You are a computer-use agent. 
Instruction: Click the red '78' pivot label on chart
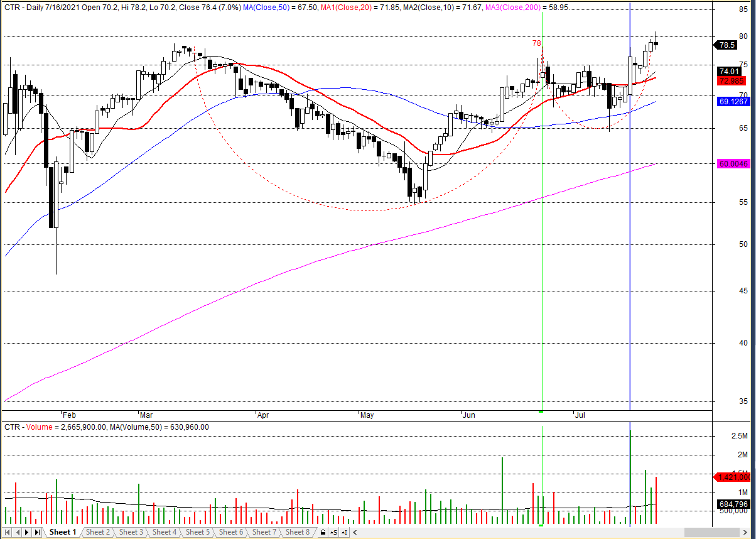[x=536, y=43]
